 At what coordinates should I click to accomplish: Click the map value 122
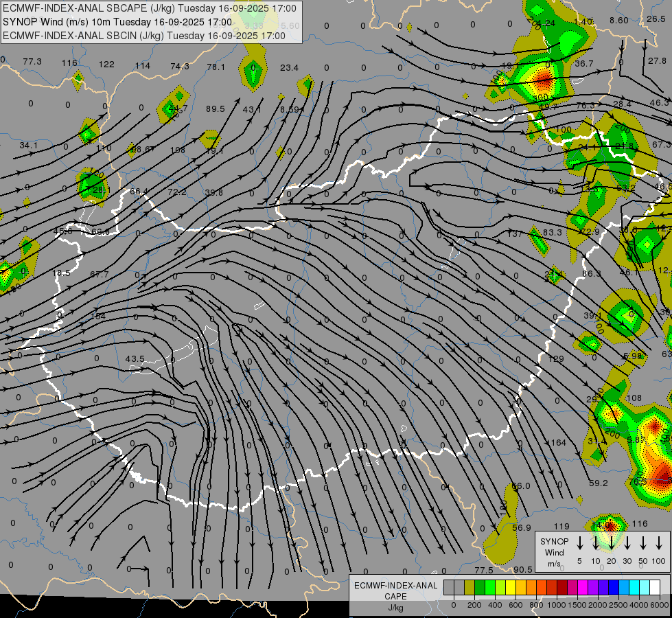tap(106, 65)
